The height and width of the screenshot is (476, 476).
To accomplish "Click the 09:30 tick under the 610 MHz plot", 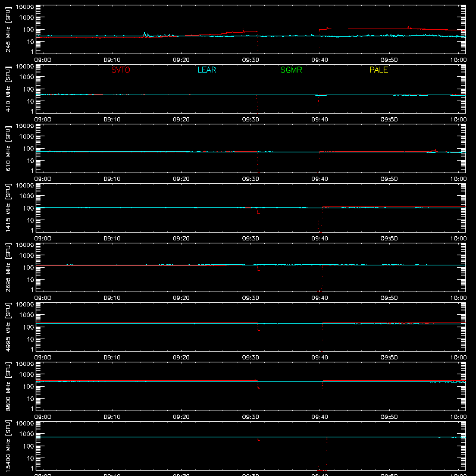I will click(x=250, y=179).
